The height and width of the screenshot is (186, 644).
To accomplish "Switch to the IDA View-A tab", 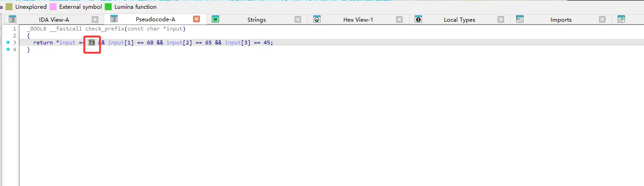I will coord(54,19).
